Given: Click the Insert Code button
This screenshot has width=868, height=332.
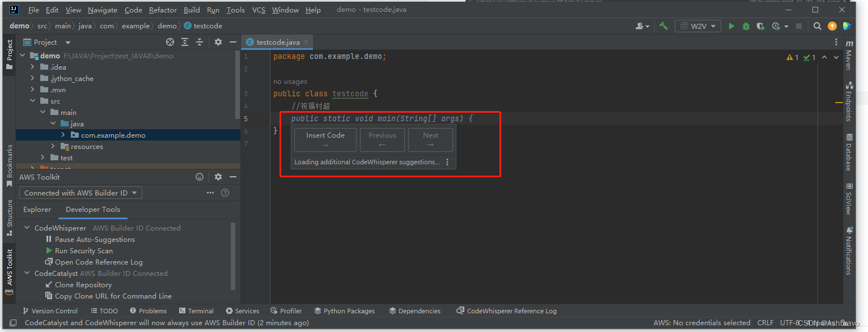Looking at the screenshot, I should 325,139.
